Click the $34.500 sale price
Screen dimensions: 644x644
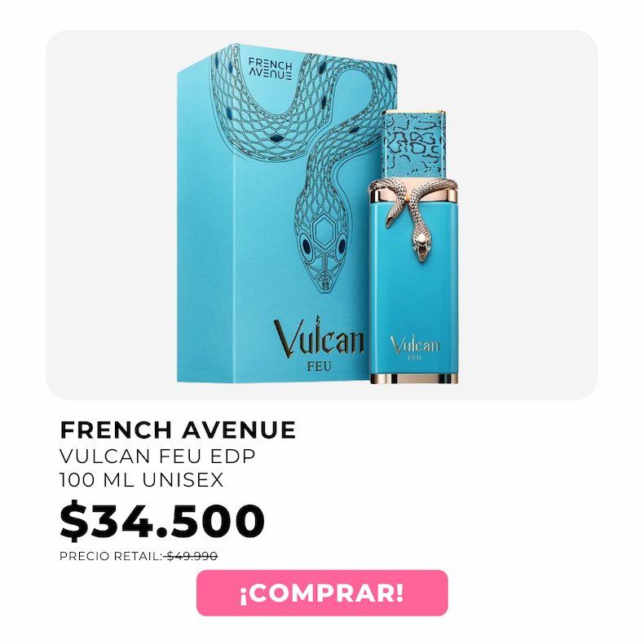click(162, 520)
